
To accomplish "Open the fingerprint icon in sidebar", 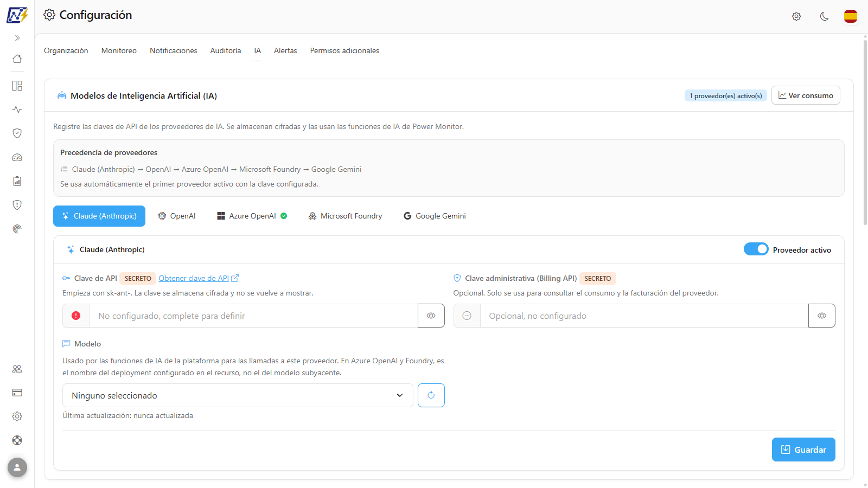I will pos(17,229).
